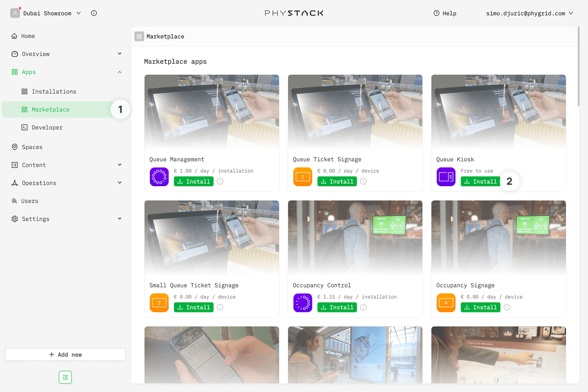Click info icon next to Dubai Showroom
588x392 pixels.
click(94, 13)
